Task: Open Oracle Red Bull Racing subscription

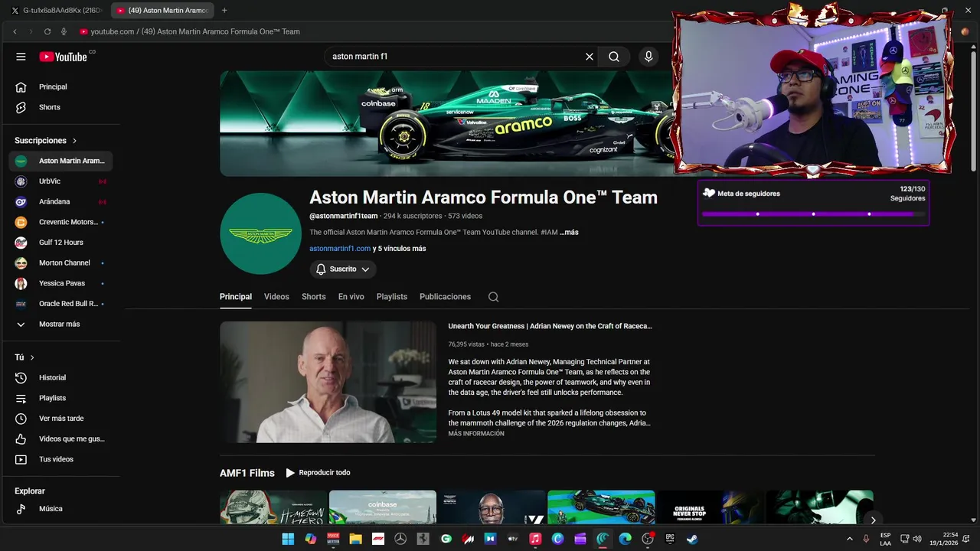Action: tap(61, 304)
